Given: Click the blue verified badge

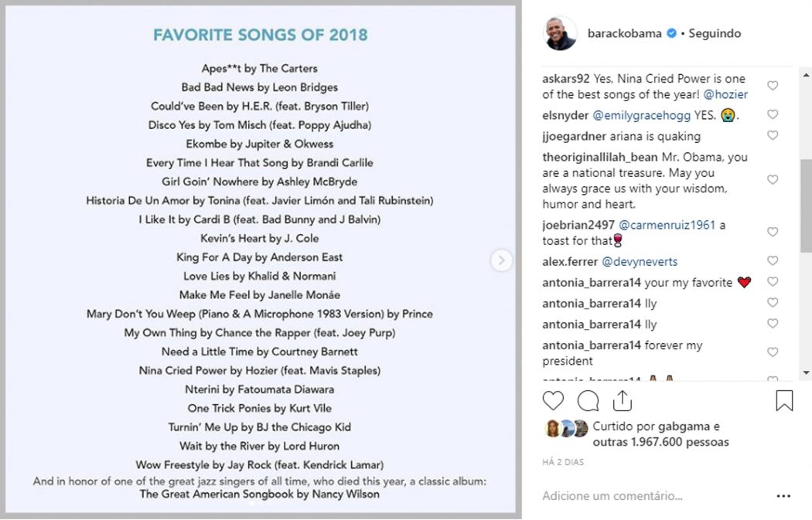Looking at the screenshot, I should 672,33.
